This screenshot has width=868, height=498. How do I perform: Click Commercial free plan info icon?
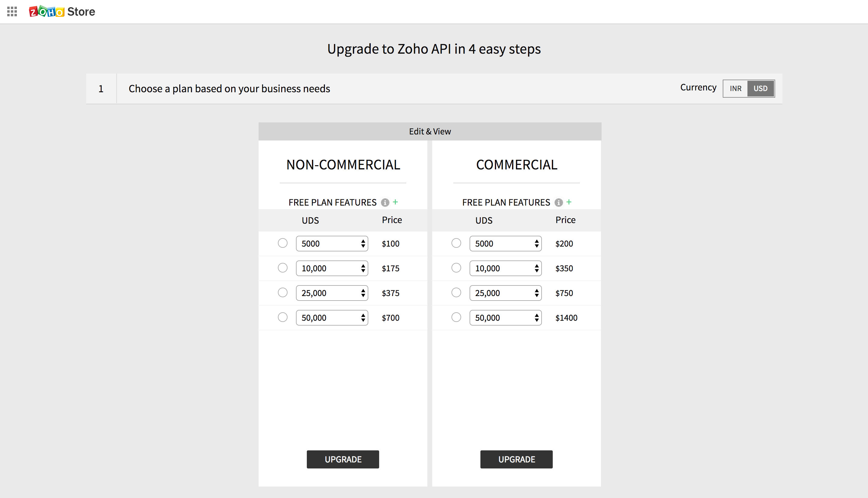pos(558,203)
